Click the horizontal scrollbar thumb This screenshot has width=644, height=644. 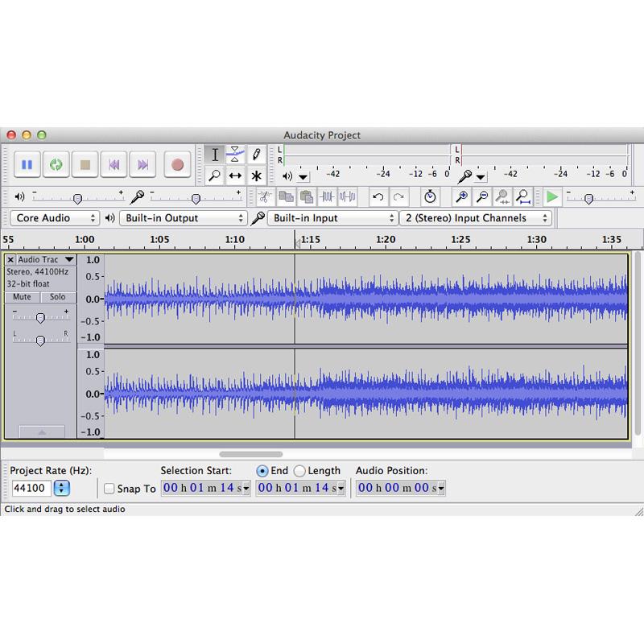251,454
